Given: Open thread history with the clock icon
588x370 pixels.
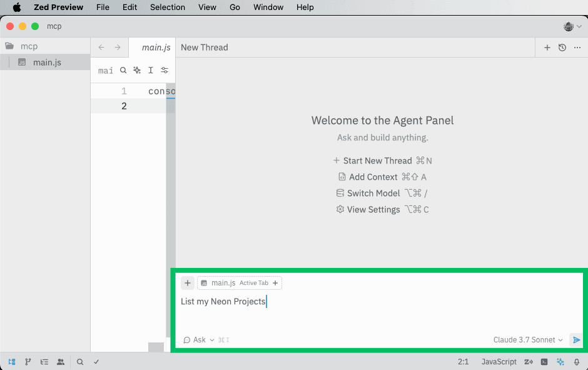Looking at the screenshot, I should click(562, 48).
